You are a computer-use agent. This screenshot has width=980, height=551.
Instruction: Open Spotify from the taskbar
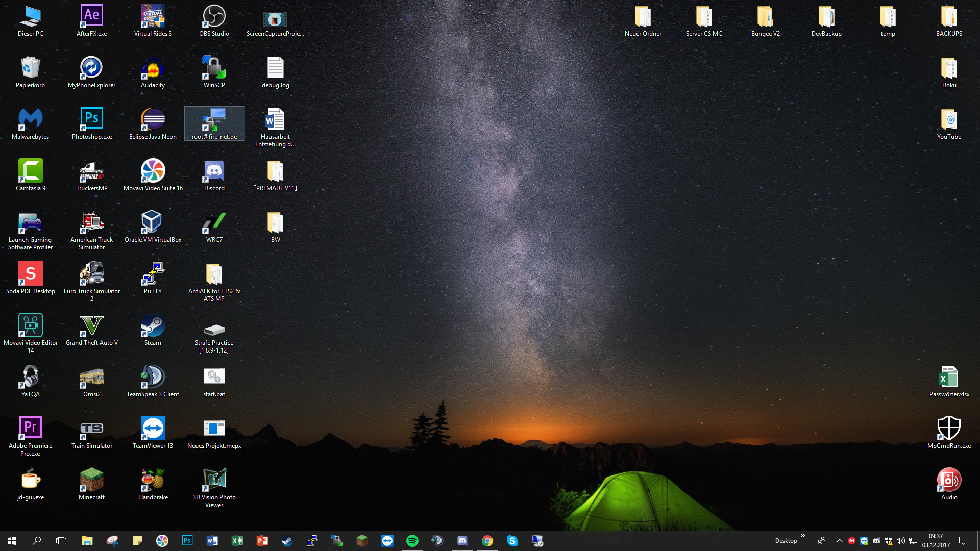click(412, 541)
